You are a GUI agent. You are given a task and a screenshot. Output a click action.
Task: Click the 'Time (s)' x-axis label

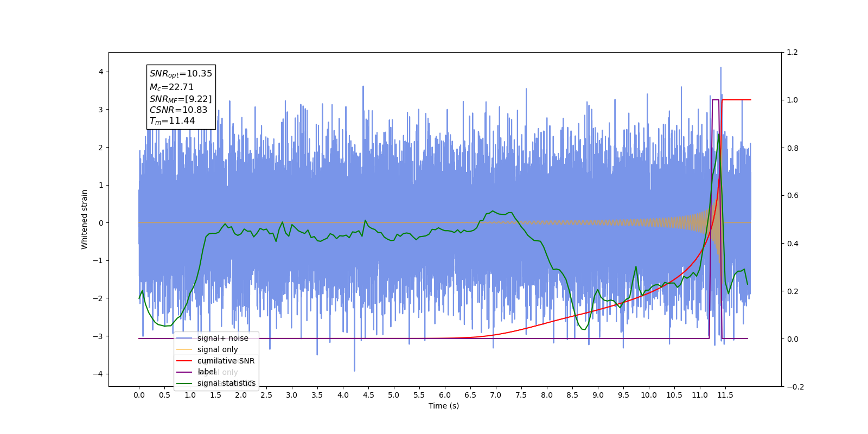click(444, 406)
